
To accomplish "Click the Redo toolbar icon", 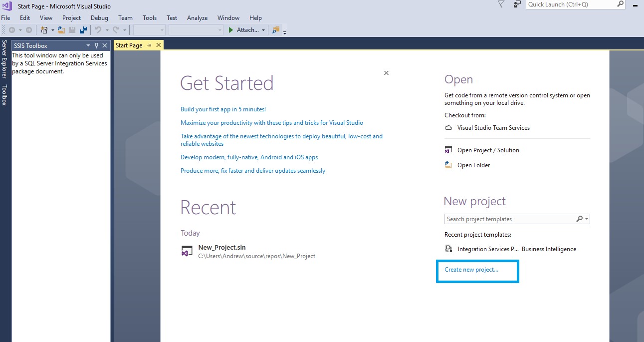I will [116, 30].
